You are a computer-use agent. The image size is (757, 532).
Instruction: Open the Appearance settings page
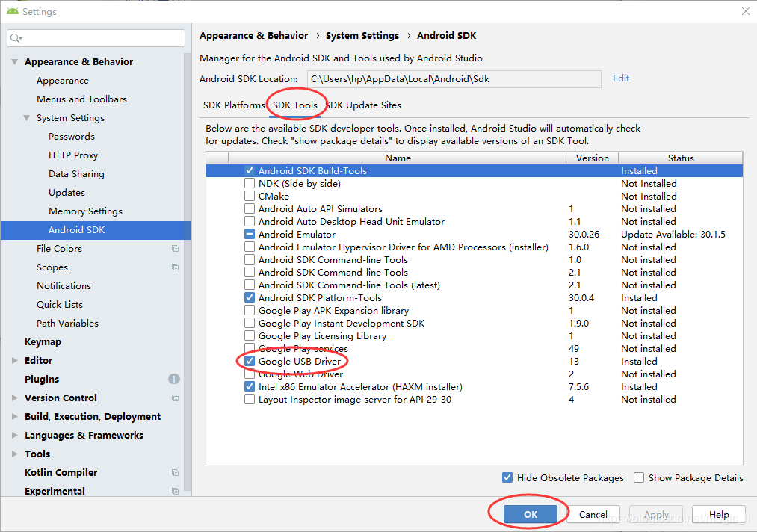[x=62, y=81]
